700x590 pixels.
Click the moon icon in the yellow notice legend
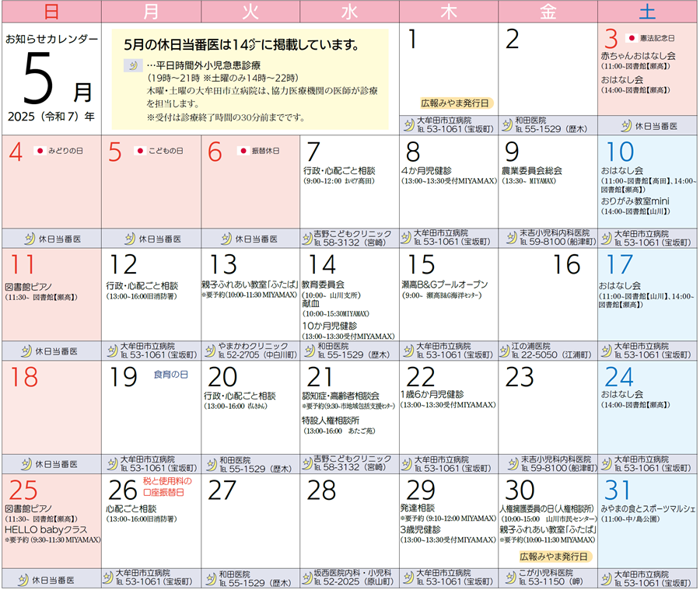coord(131,66)
